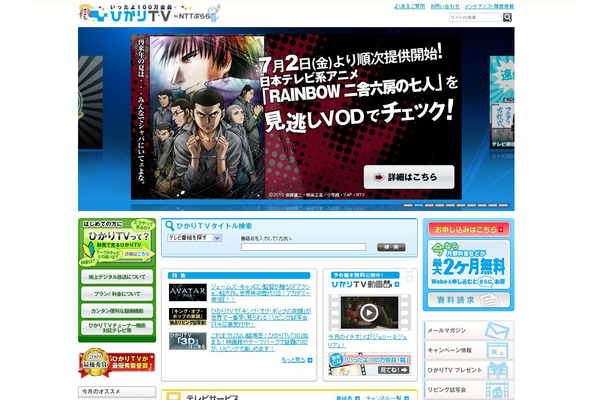Screen dimensions: 610x400
Task: Open the 今月のイチオシ link
Action: pyautogui.click(x=367, y=341)
